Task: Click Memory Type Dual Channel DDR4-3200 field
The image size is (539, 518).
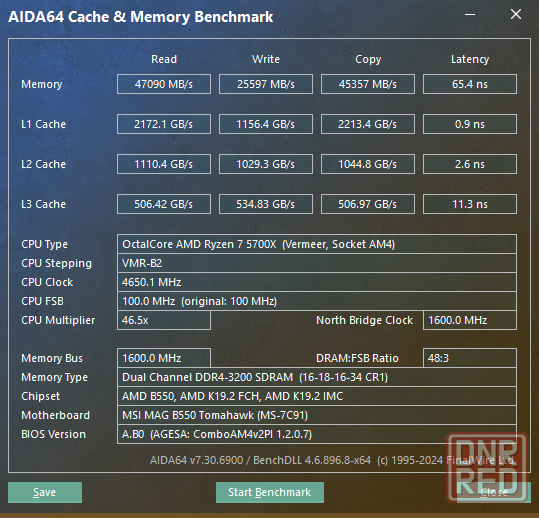Action: pos(317,377)
